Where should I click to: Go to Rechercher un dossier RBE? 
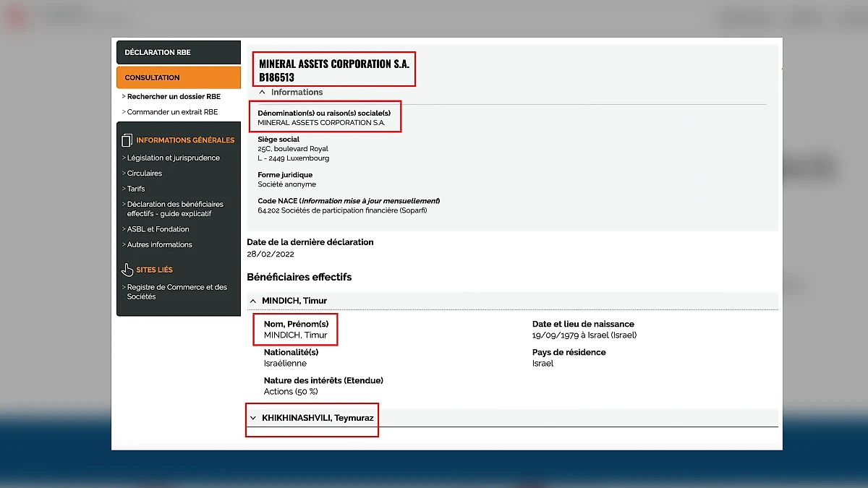(174, 96)
